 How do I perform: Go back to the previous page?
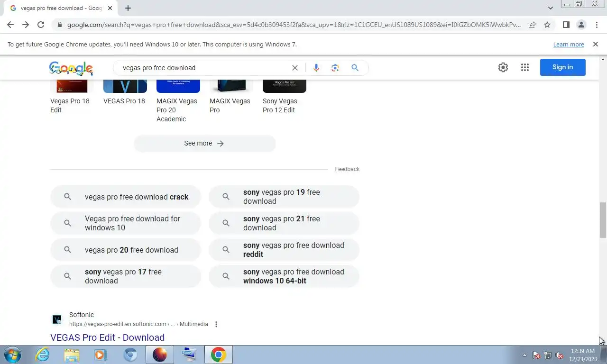[10, 25]
